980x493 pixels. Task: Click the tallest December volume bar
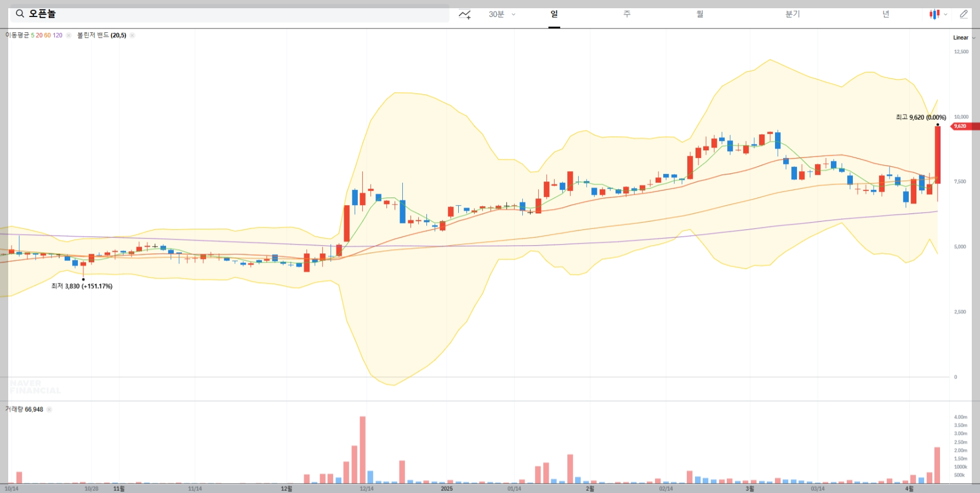(362, 450)
